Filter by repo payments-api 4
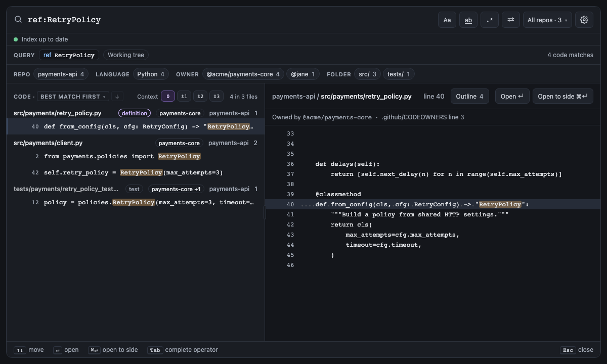Image resolution: width=607 pixels, height=364 pixels. click(61, 74)
